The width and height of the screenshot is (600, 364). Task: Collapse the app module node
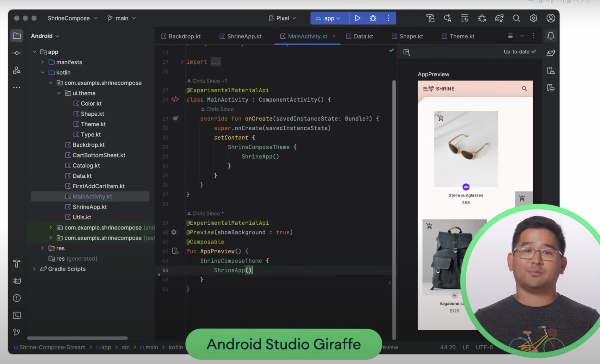click(34, 52)
